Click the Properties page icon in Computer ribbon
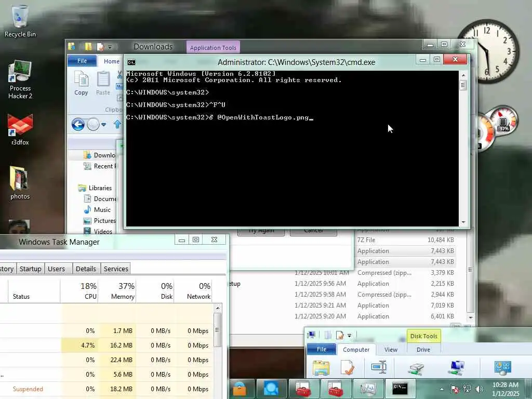This screenshot has width=532, height=399. [x=348, y=368]
